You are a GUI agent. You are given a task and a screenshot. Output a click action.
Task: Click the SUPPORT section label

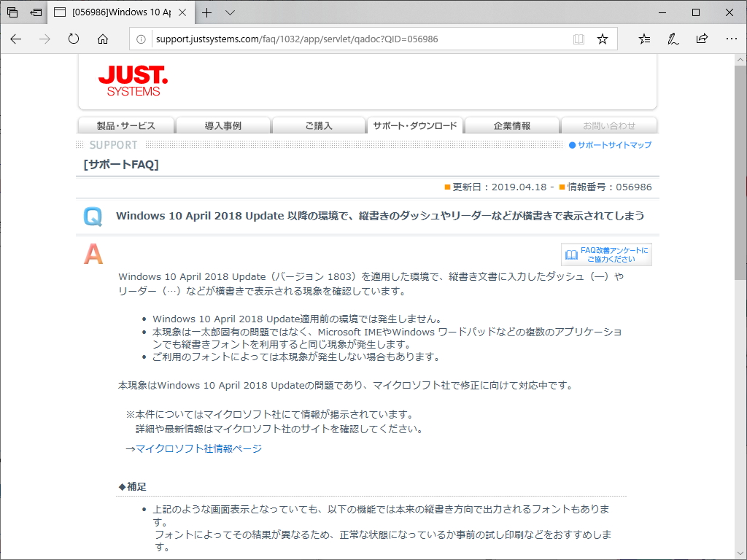[113, 145]
